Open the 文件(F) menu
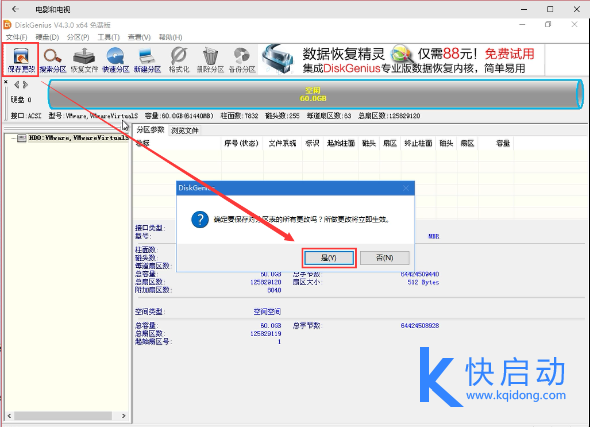Screen dimensions: 590x427 (x=17, y=37)
